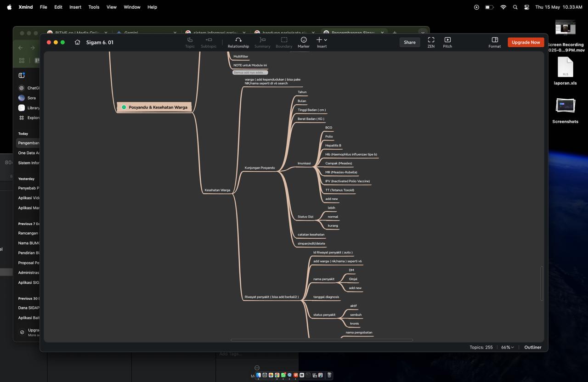Click the Upgrade Now button
Image resolution: width=588 pixels, height=382 pixels.
click(526, 42)
